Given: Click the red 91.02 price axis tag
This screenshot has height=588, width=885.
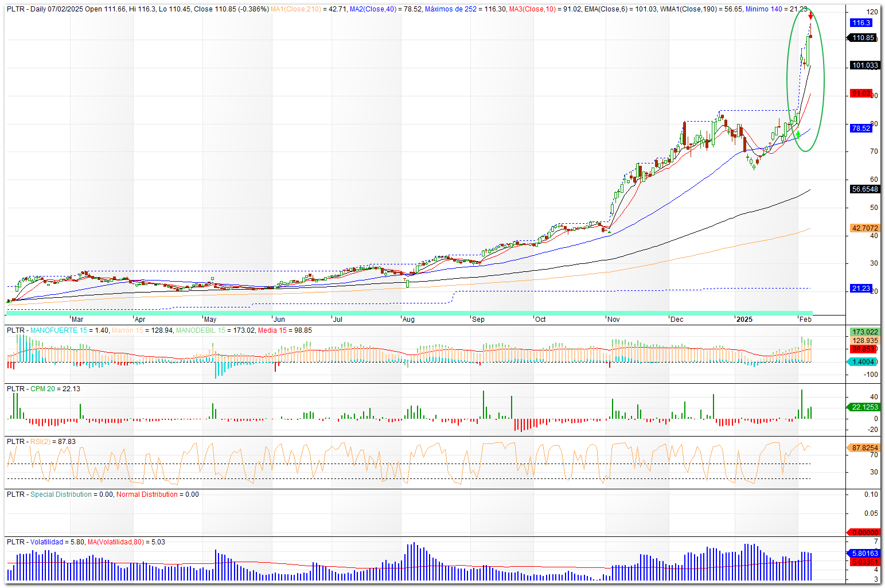Looking at the screenshot, I should click(x=861, y=94).
